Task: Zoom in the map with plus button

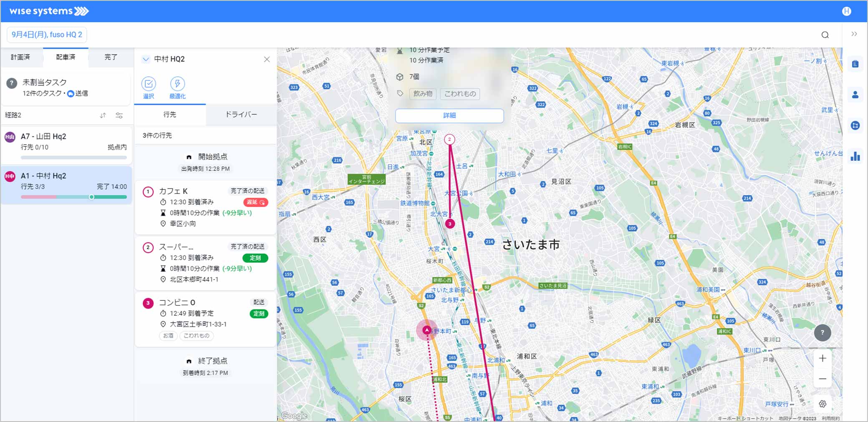Action: coord(822,358)
